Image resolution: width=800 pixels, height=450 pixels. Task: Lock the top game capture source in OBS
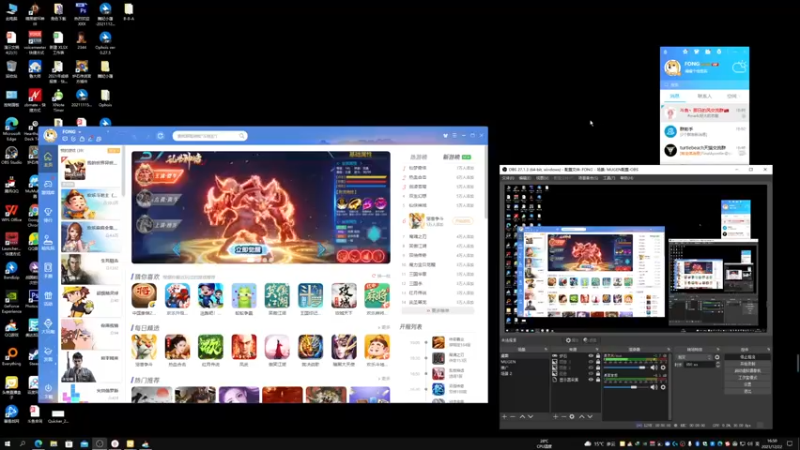coord(598,356)
